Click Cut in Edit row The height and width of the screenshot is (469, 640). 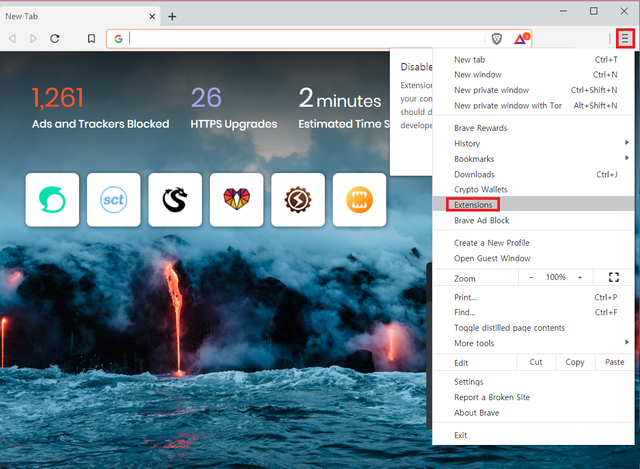click(x=536, y=362)
